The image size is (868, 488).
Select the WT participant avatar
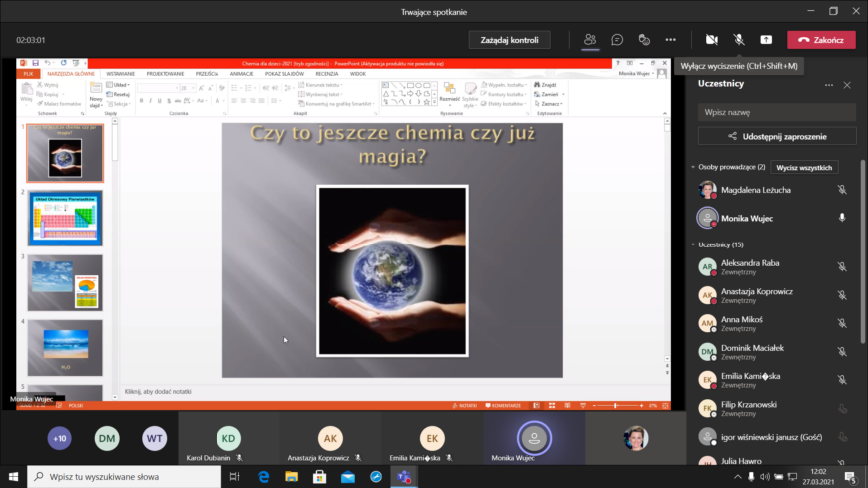coord(154,438)
